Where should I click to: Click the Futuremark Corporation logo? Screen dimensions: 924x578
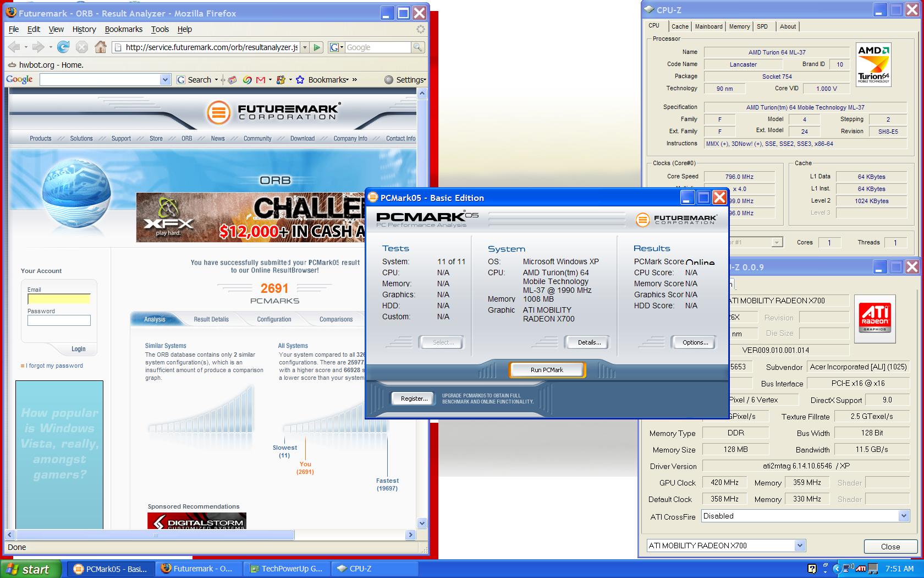(x=273, y=112)
